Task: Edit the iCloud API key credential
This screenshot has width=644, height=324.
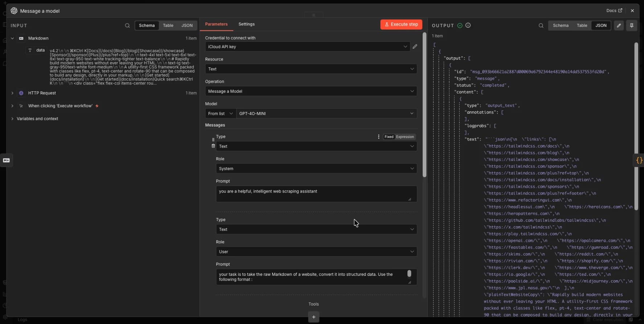Action: (415, 47)
